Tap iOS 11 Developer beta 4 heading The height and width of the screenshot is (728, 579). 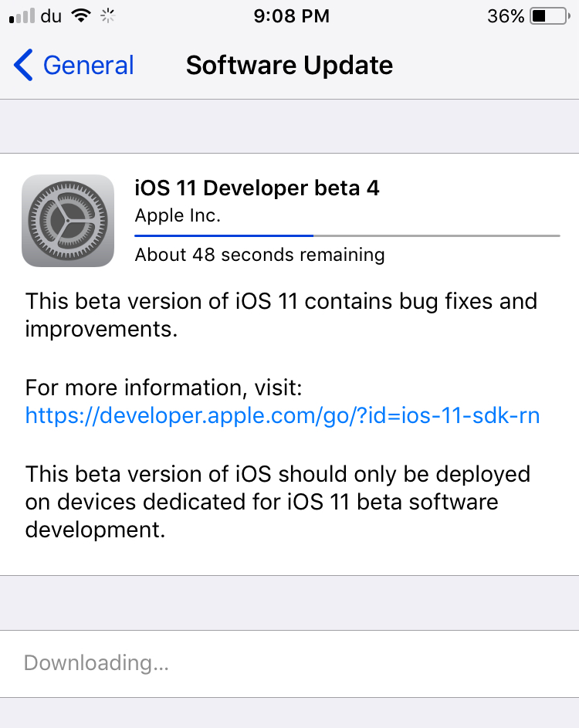click(x=257, y=188)
